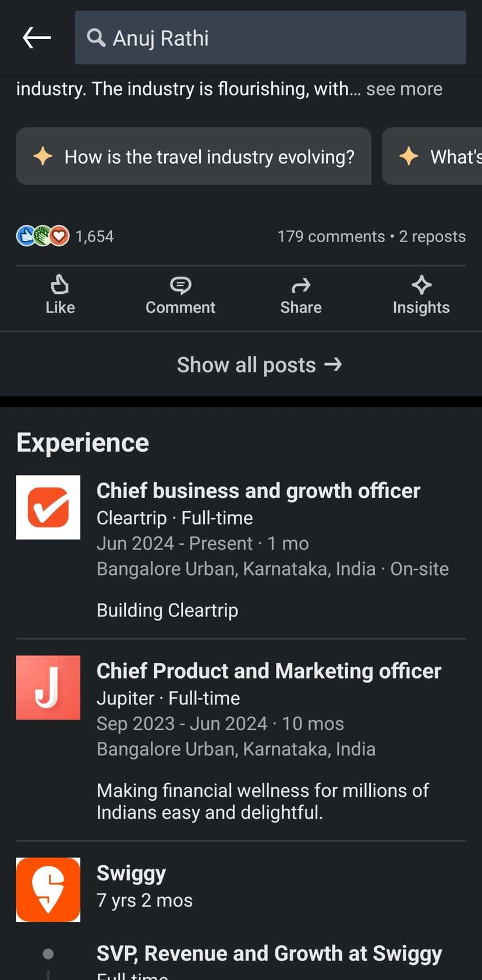
Task: Open the Cleartrip company logo
Action: click(48, 507)
